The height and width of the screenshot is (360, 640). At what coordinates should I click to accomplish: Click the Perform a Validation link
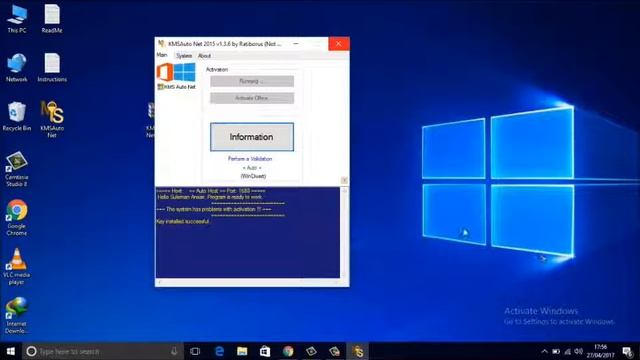[x=250, y=159]
